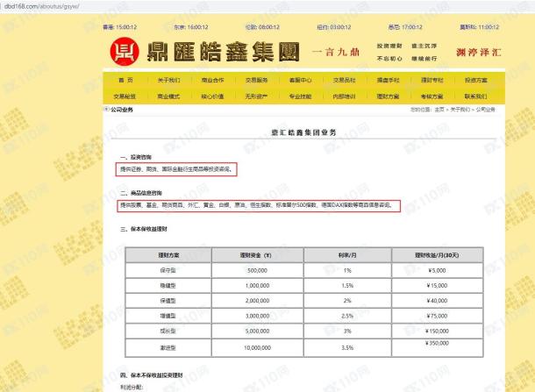Viewport: 535px width, 392px height.
Task: Select 交易品种 in the navigation bar
Action: click(x=345, y=80)
